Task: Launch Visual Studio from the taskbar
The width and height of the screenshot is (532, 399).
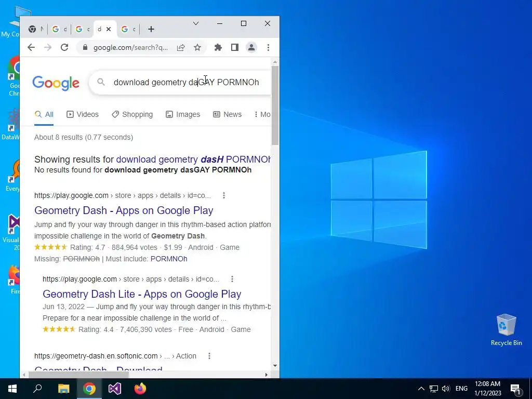Action: (115, 389)
